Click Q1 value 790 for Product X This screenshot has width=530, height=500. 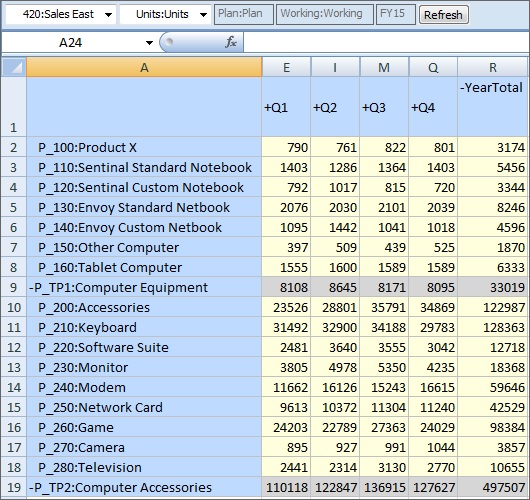[x=286, y=147]
